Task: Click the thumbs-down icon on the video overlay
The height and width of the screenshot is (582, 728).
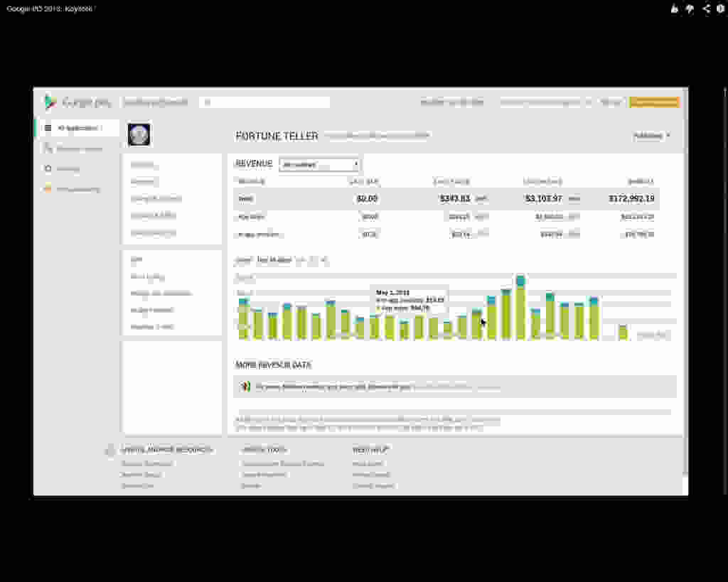Action: point(690,9)
